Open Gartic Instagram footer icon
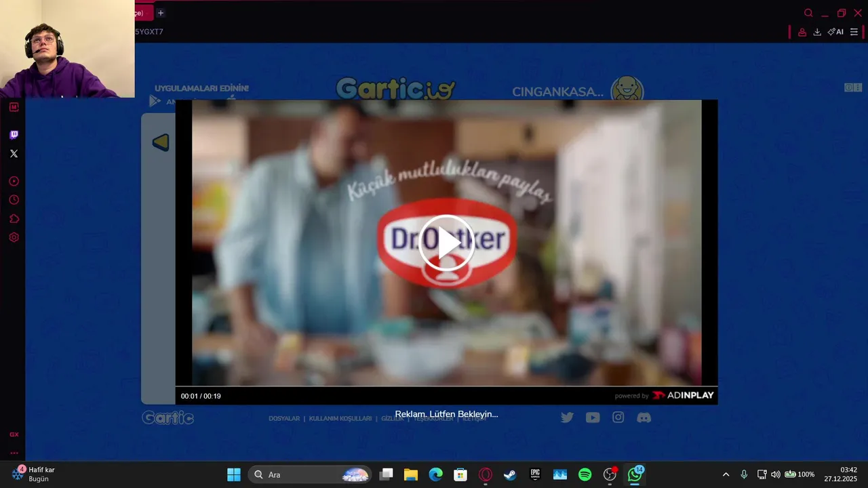Viewport: 868px width, 488px height. point(618,418)
